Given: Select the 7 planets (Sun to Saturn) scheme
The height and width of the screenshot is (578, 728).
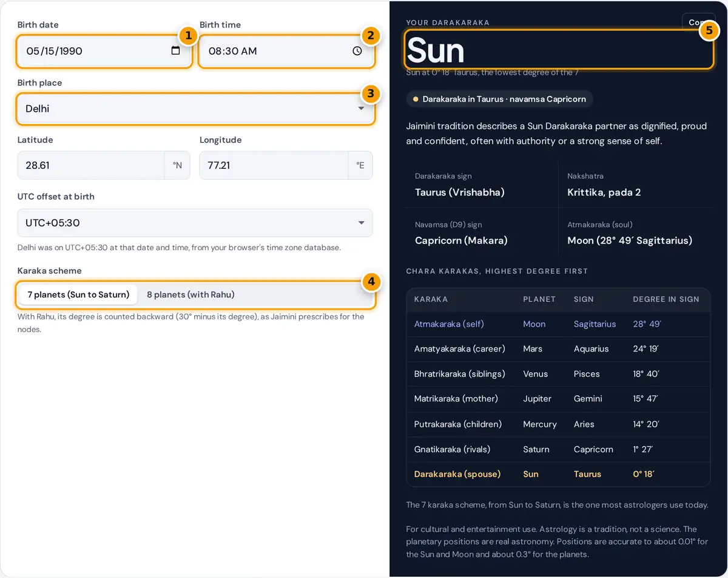Looking at the screenshot, I should tap(78, 294).
